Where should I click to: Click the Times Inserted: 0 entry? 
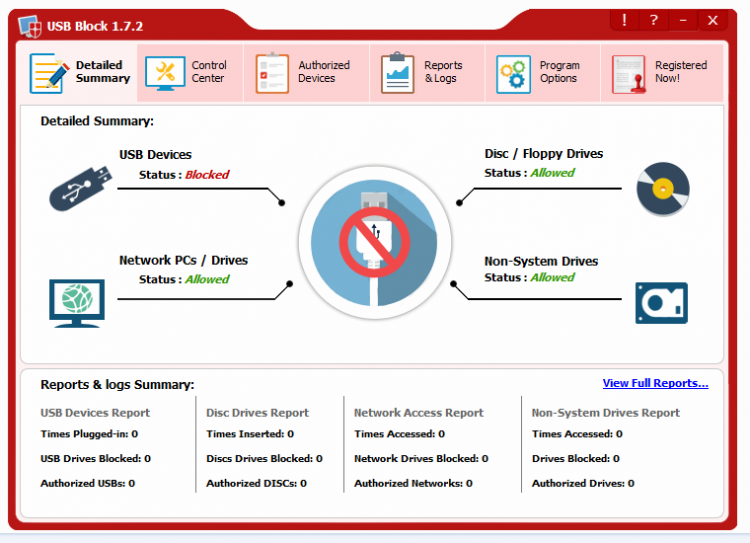[x=250, y=434]
